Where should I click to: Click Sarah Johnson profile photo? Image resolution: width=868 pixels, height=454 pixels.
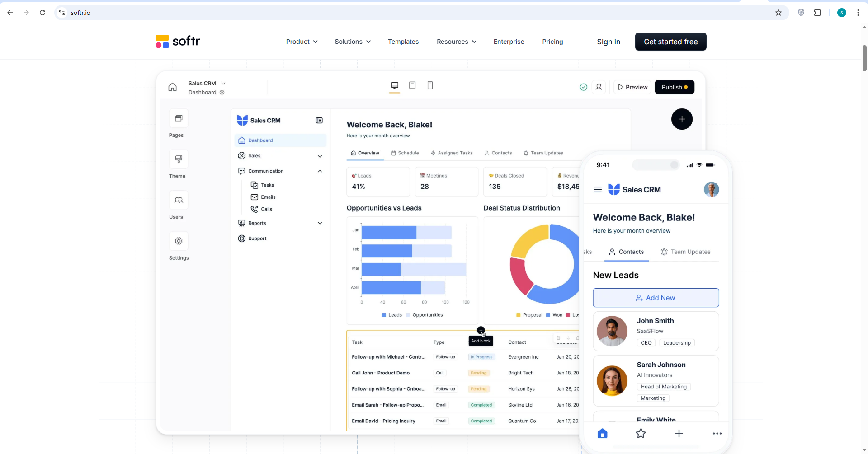click(612, 381)
